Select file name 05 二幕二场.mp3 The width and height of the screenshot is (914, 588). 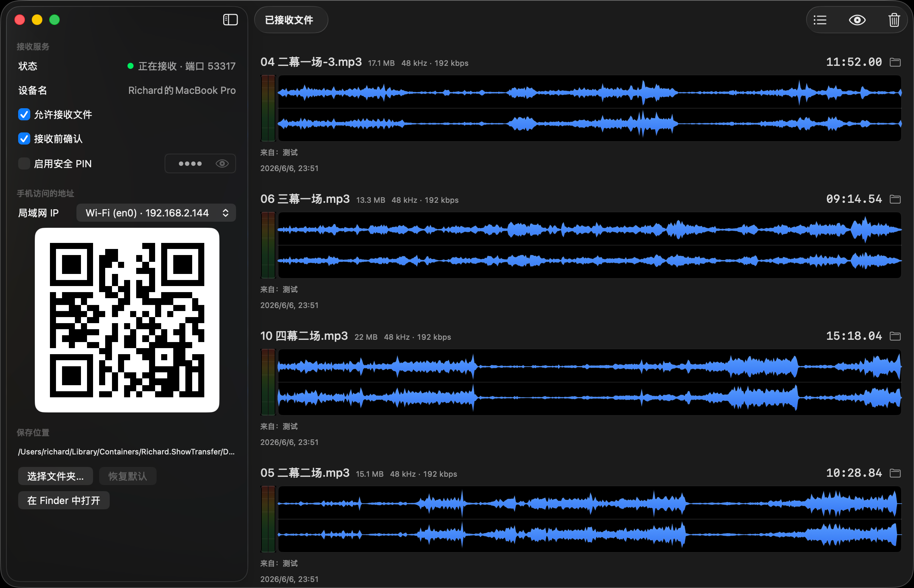[x=305, y=473]
